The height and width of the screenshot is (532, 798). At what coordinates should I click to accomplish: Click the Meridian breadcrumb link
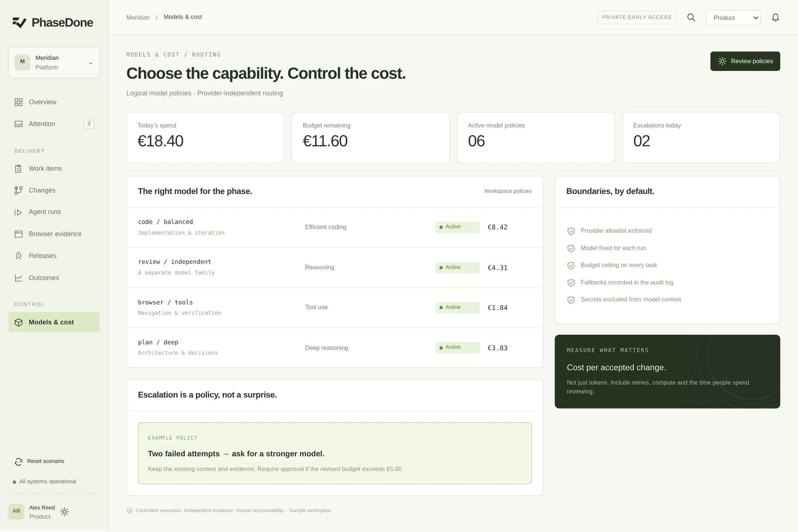click(138, 17)
